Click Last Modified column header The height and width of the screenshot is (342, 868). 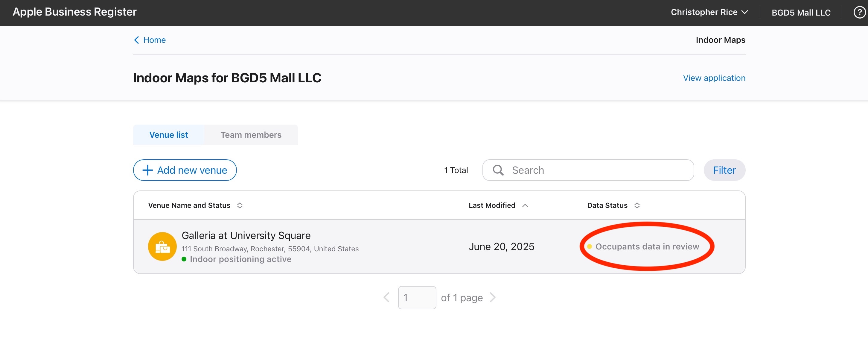pos(492,205)
